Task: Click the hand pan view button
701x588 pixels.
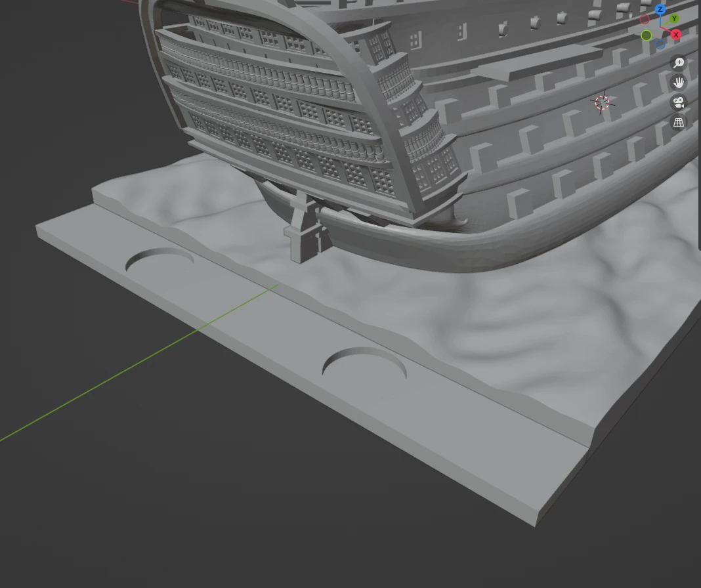Action: (x=679, y=83)
